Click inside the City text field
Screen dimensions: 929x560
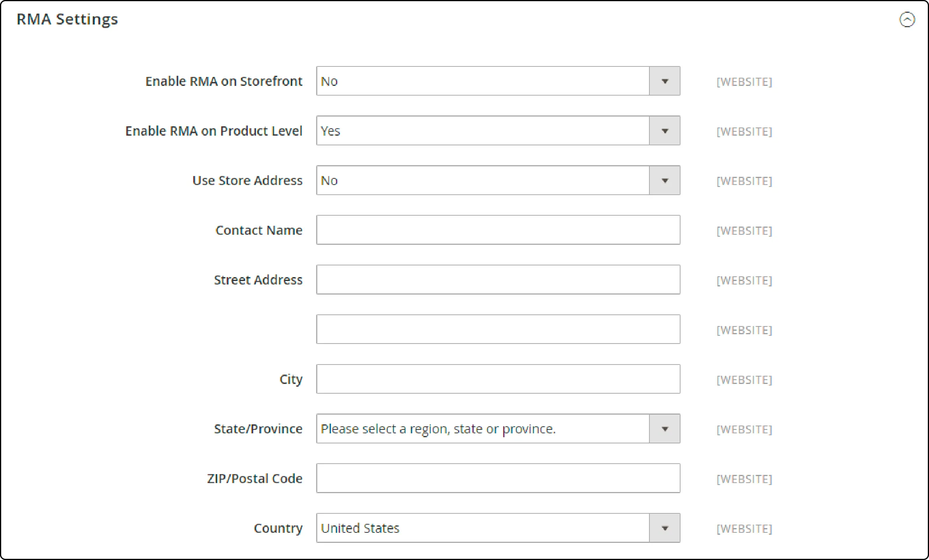(x=498, y=379)
